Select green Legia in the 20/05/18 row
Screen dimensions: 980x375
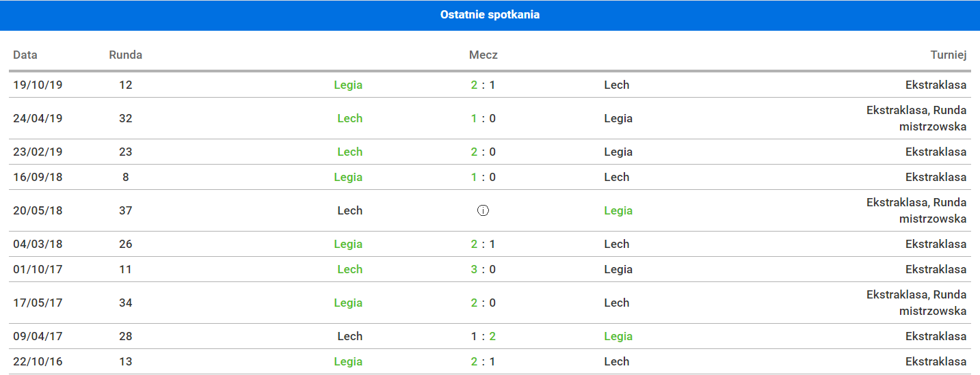pos(618,210)
